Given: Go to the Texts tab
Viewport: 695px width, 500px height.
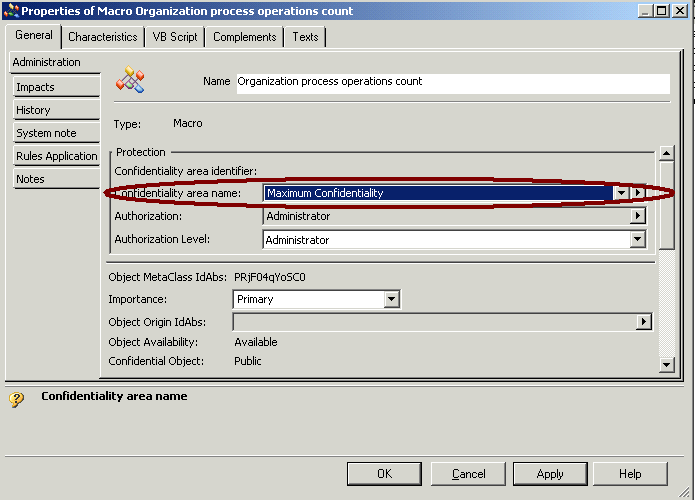Looking at the screenshot, I should (305, 37).
